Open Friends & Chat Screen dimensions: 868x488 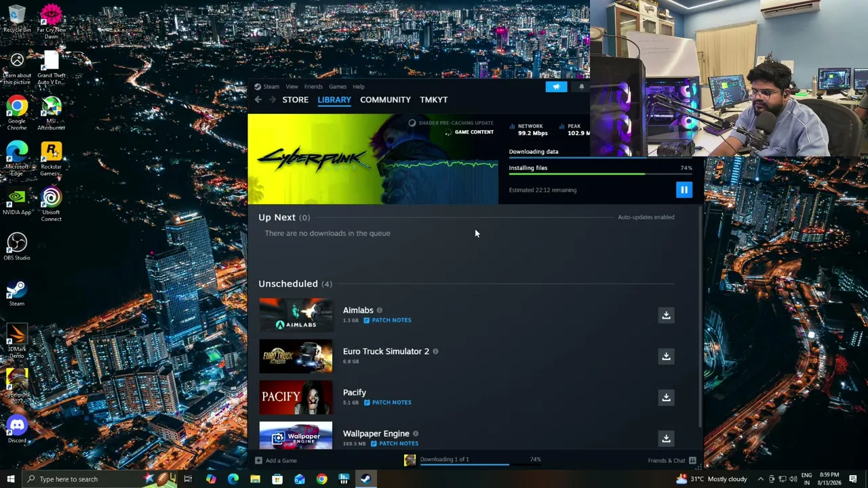coord(672,460)
